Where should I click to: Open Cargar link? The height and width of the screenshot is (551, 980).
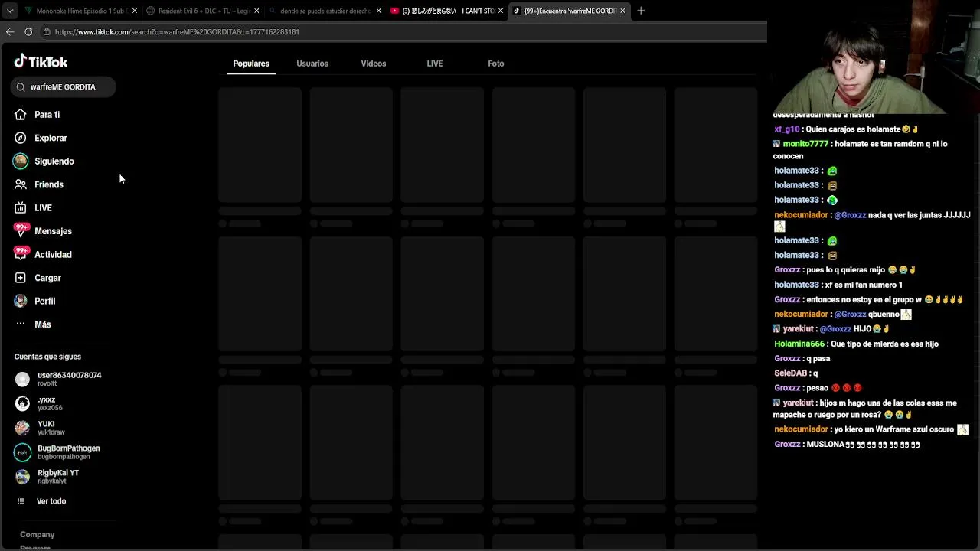tap(47, 278)
